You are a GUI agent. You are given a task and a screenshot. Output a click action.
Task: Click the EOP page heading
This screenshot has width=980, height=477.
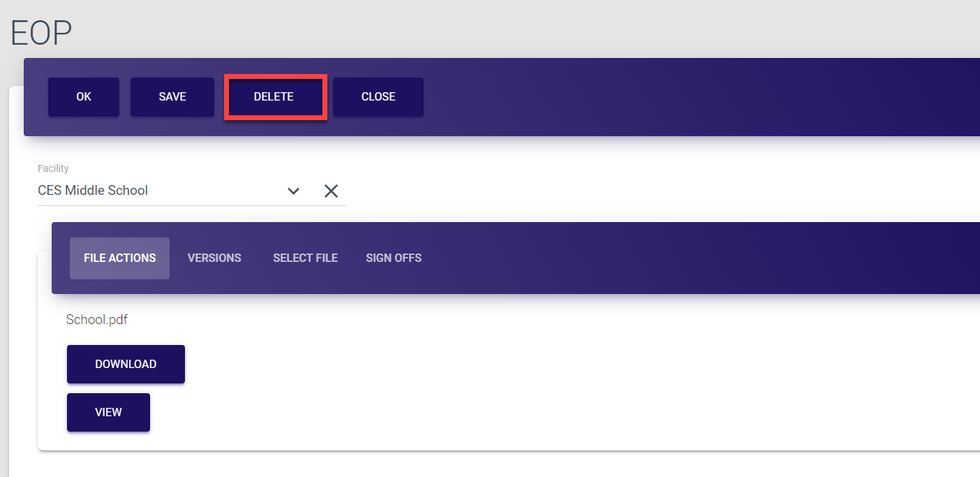tap(42, 33)
